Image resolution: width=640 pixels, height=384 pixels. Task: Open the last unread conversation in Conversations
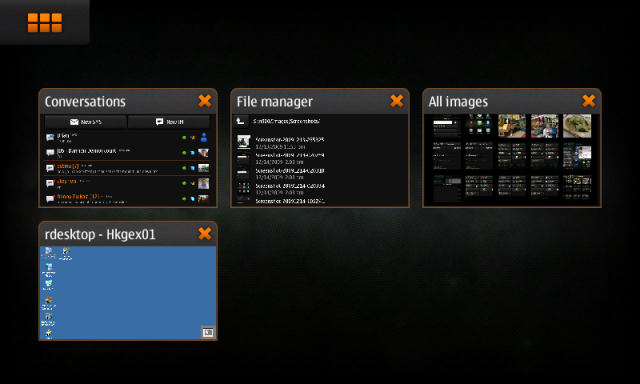pyautogui.click(x=127, y=199)
